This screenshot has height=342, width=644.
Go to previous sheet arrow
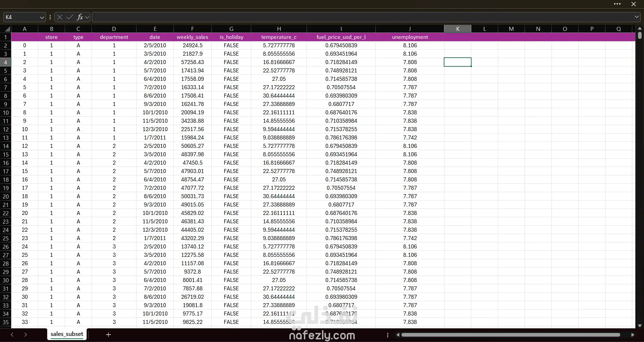[12, 335]
